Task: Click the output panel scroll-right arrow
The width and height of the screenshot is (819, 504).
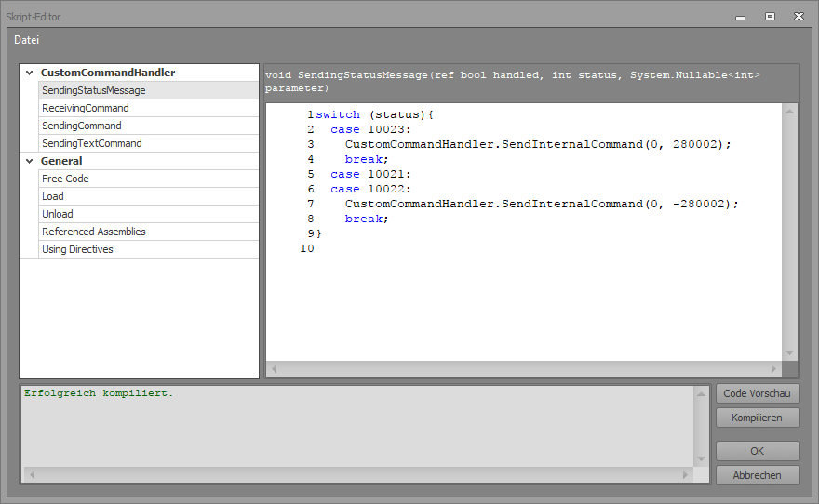Action: pos(685,475)
